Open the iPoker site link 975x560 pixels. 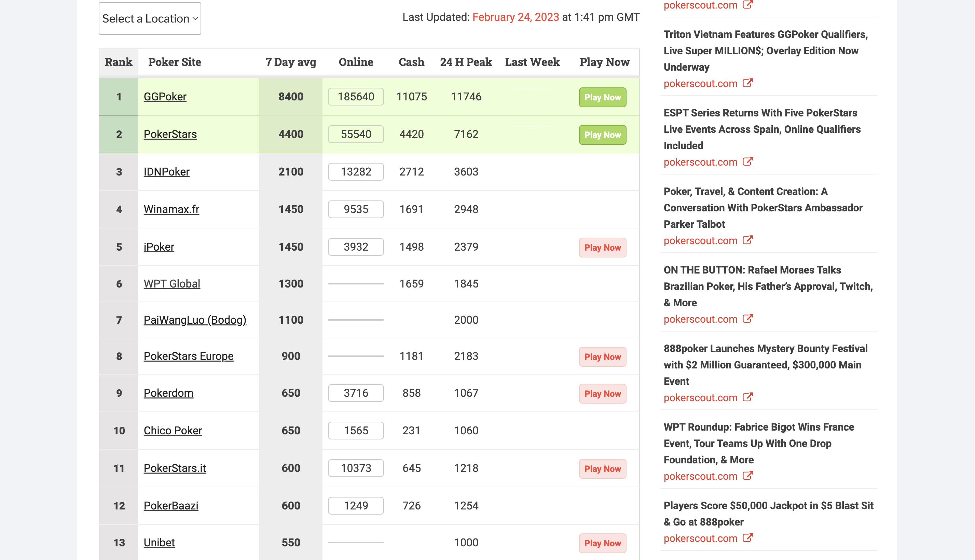tap(159, 247)
